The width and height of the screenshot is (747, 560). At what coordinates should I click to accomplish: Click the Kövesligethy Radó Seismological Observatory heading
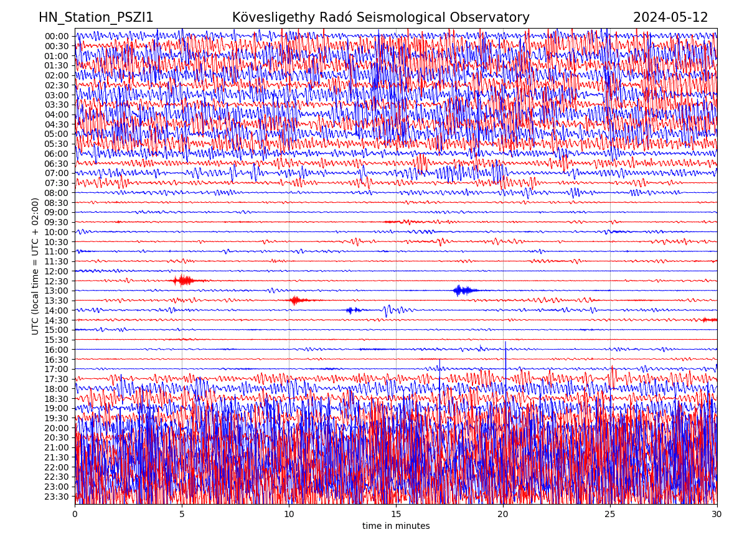(380, 17)
